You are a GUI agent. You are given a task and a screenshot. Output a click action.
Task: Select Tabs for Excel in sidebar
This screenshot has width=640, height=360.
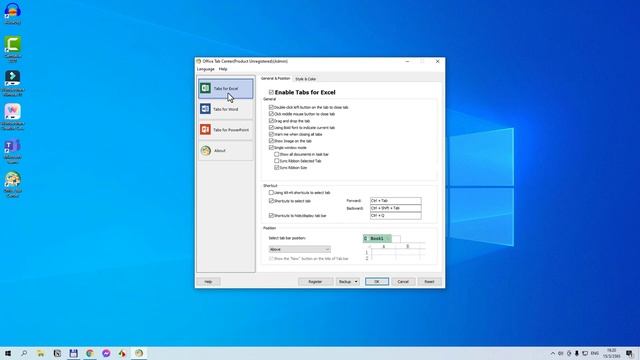point(226,89)
